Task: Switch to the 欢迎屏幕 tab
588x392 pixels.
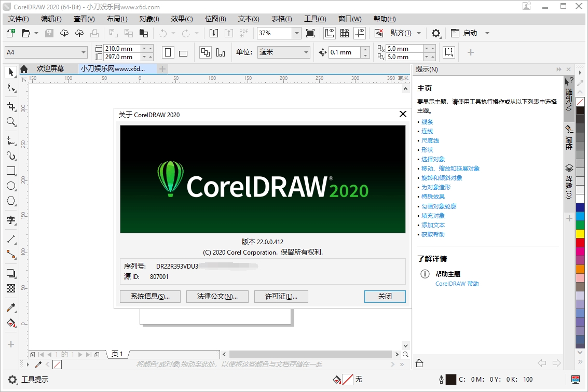Action: pos(50,68)
